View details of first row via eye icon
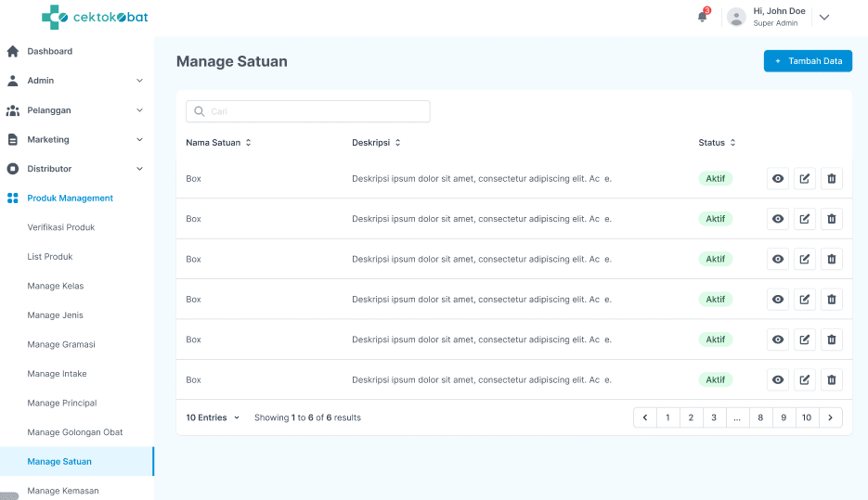Viewport: 868px width, 500px height. (778, 179)
